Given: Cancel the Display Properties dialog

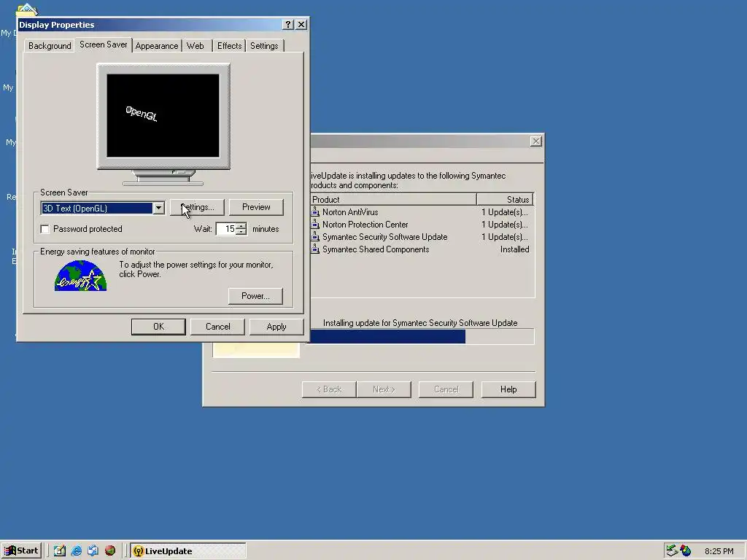Looking at the screenshot, I should tap(217, 327).
